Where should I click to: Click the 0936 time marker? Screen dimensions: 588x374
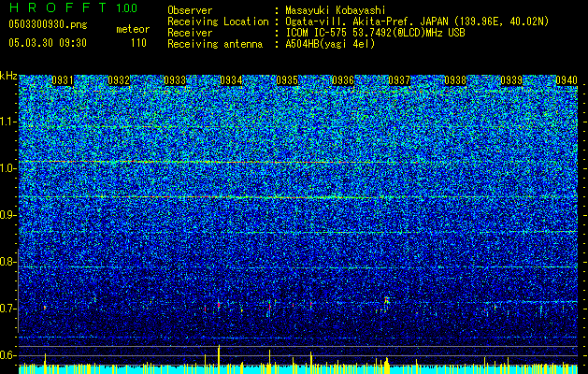click(343, 80)
